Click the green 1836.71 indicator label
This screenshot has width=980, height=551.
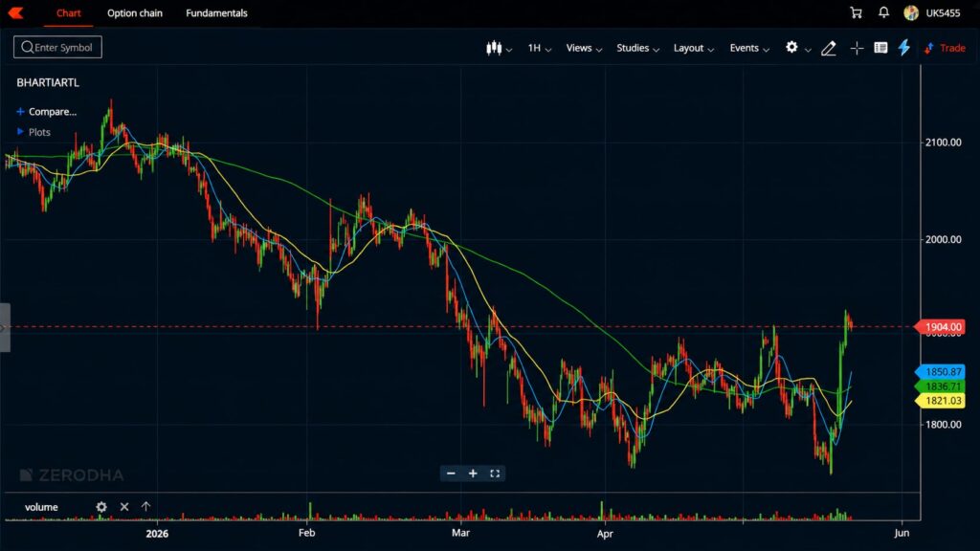(x=940, y=386)
